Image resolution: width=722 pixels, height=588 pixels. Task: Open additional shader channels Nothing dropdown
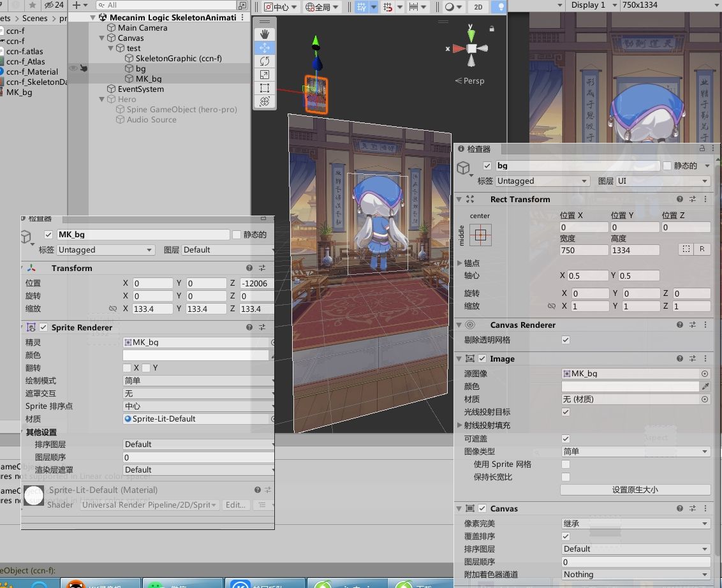pos(635,574)
